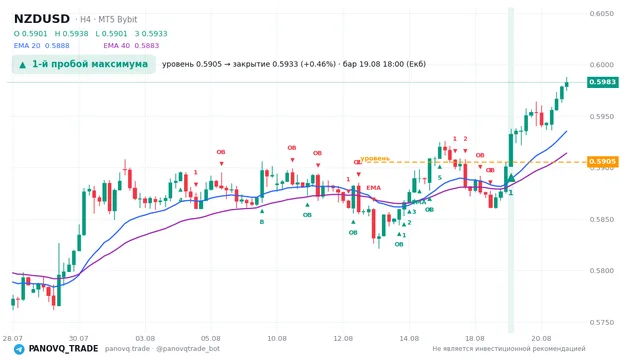Open the panovq.trade website link
The image size is (640, 360).
(x=127, y=349)
